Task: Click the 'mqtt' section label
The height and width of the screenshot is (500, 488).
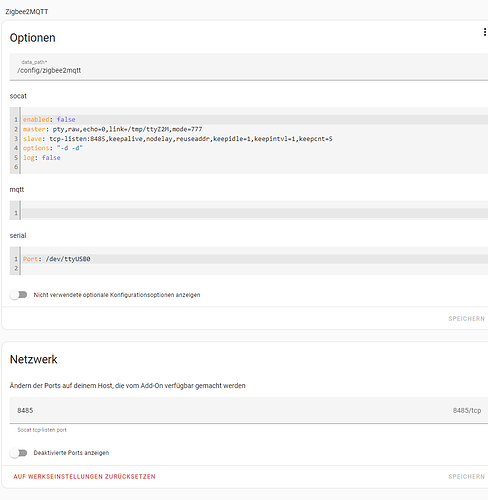Action: 17,190
